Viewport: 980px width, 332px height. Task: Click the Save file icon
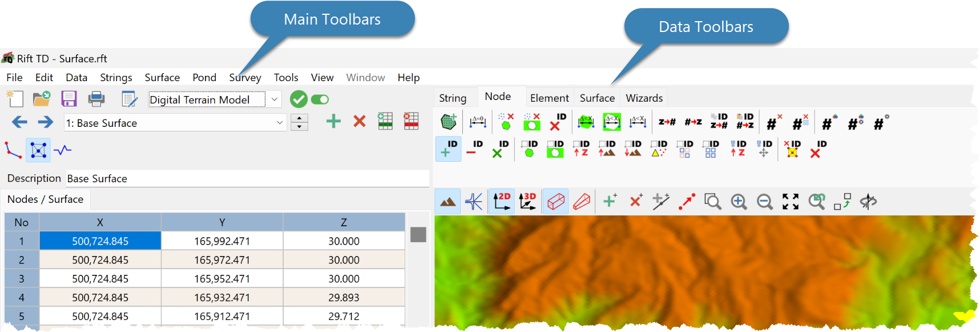69,99
